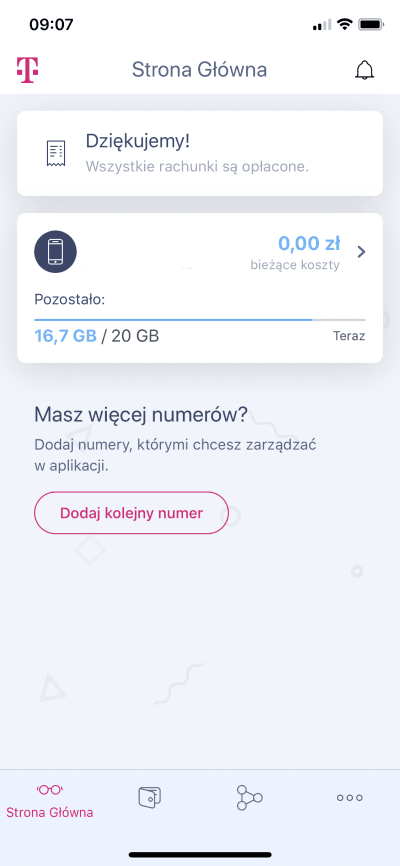The height and width of the screenshot is (866, 400).
Task: Tap the Strona Główna header title
Action: click(x=199, y=70)
